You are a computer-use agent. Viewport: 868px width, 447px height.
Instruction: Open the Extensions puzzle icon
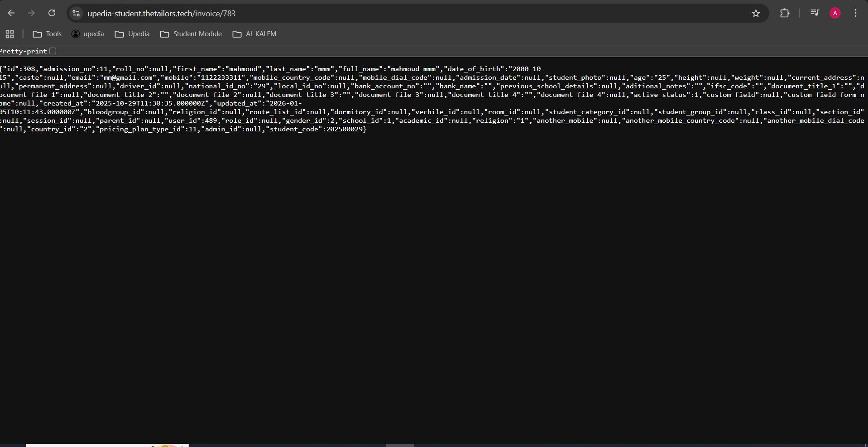(x=785, y=13)
